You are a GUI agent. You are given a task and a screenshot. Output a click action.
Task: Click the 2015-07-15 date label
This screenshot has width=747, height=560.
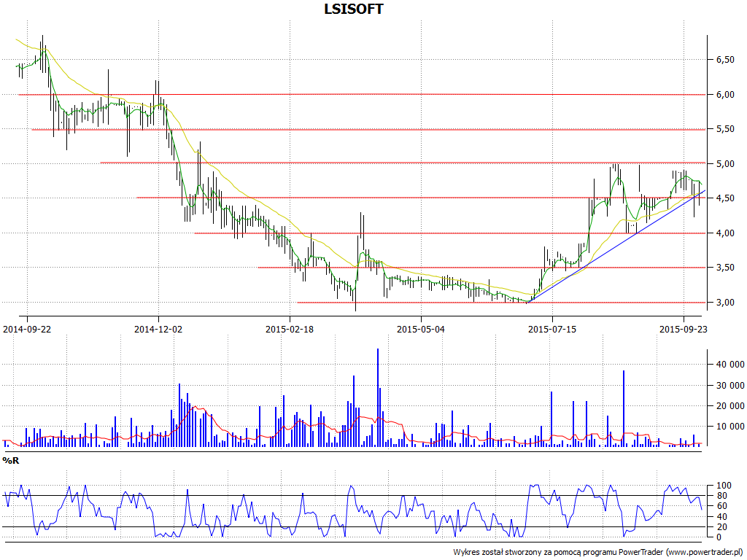[552, 329]
